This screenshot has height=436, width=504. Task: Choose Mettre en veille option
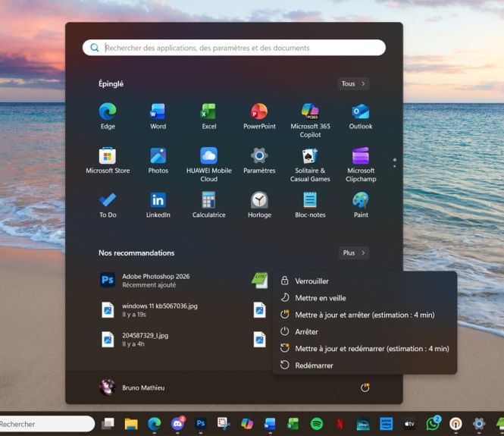(365, 298)
